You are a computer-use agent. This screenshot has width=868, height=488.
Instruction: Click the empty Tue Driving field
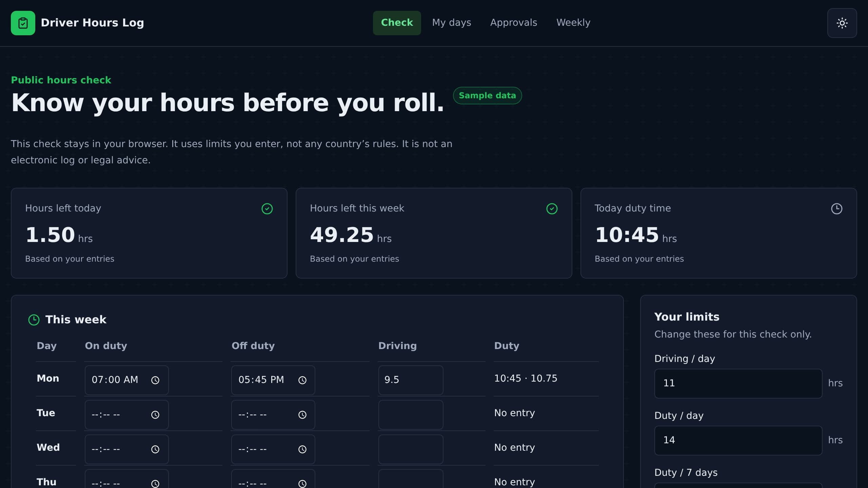(x=411, y=415)
